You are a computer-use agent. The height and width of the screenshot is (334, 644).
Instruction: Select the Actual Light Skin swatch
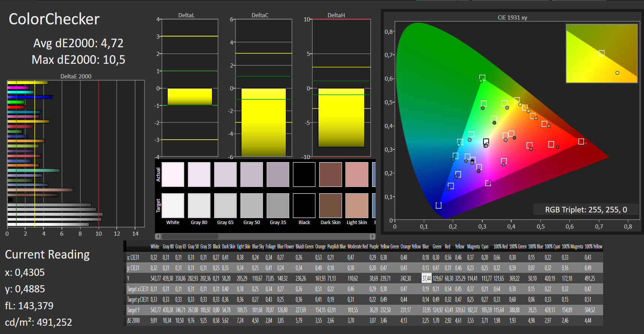click(x=357, y=175)
